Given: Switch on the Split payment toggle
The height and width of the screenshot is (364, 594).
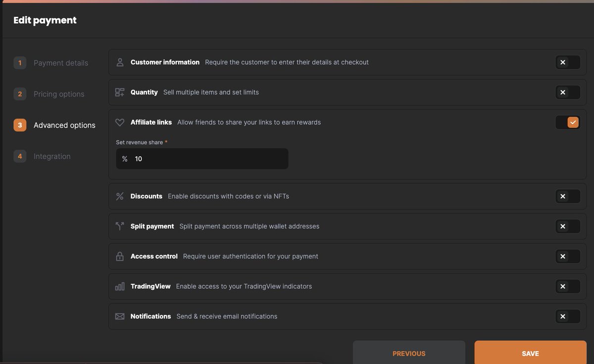Looking at the screenshot, I should [x=568, y=227].
